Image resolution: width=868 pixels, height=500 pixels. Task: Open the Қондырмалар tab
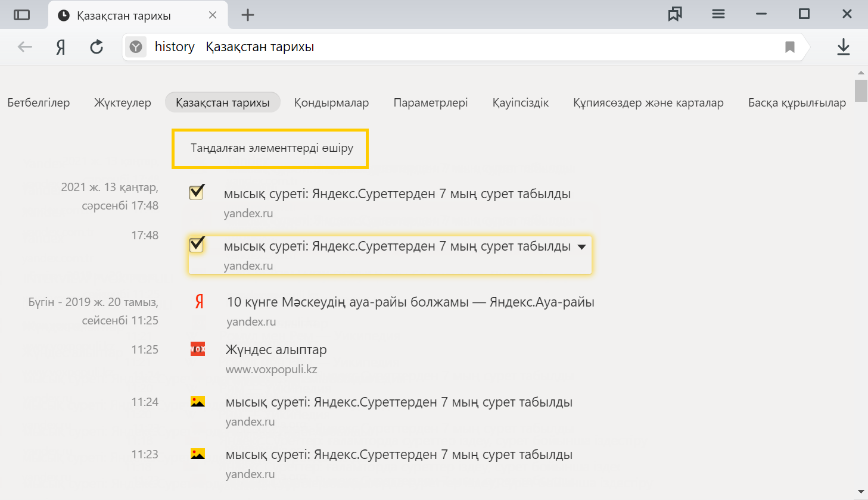click(331, 103)
